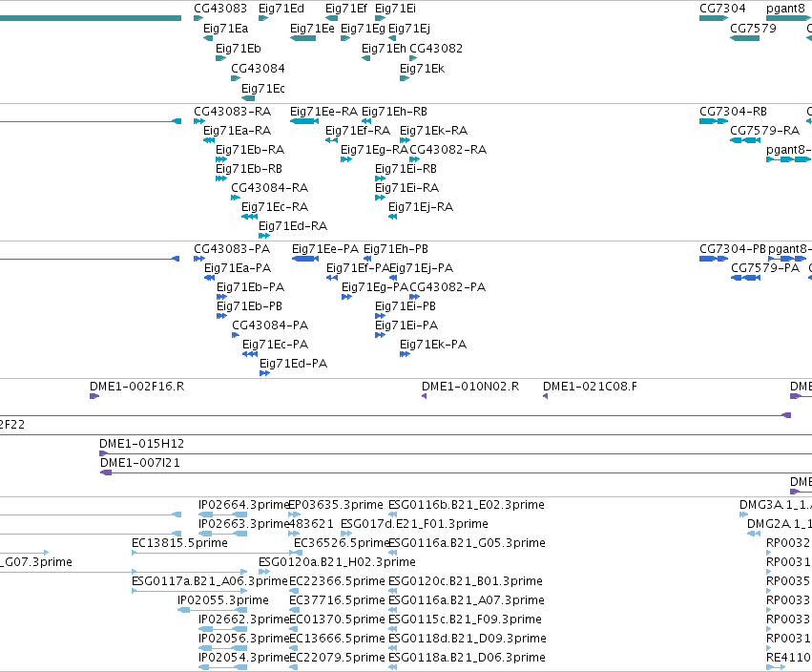
Task: Select the Eig71Eh-PB protein label
Action: [x=396, y=249]
